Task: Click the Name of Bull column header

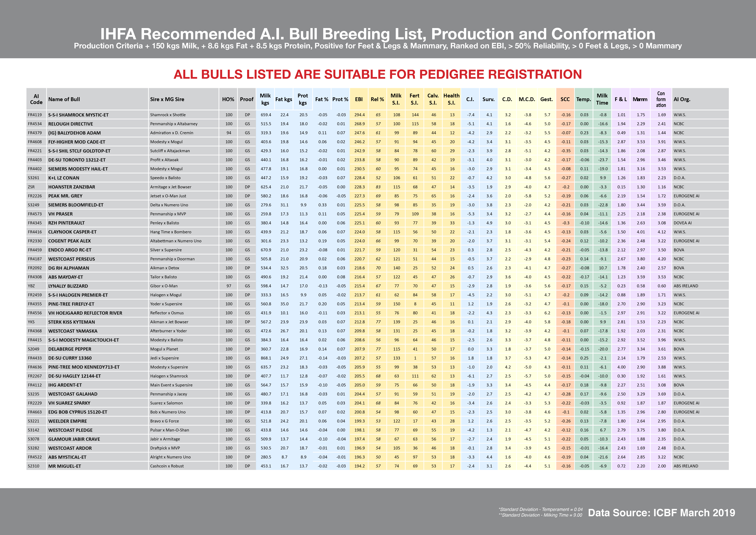Action: click(x=64, y=99)
